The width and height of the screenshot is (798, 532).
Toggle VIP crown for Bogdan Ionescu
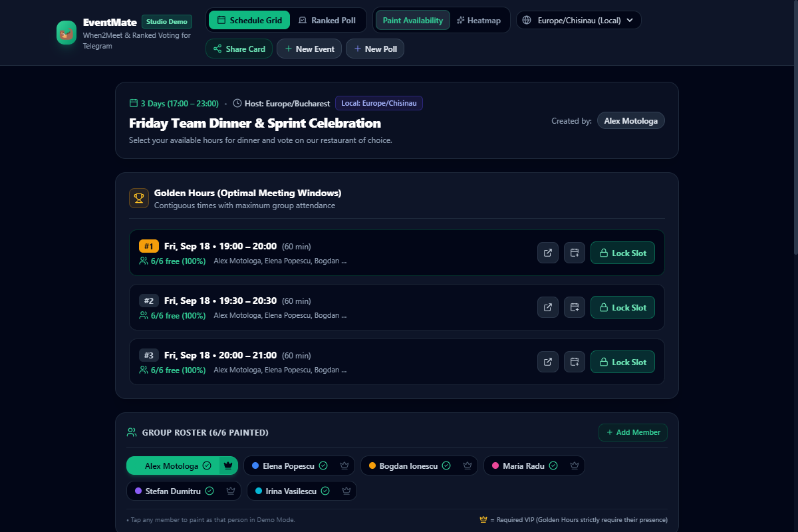click(x=467, y=465)
